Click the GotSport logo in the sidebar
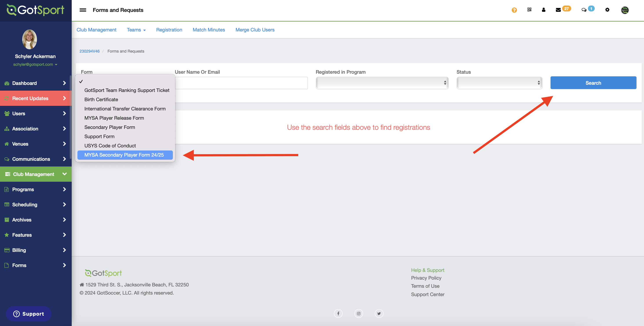644x326 pixels. [35, 10]
